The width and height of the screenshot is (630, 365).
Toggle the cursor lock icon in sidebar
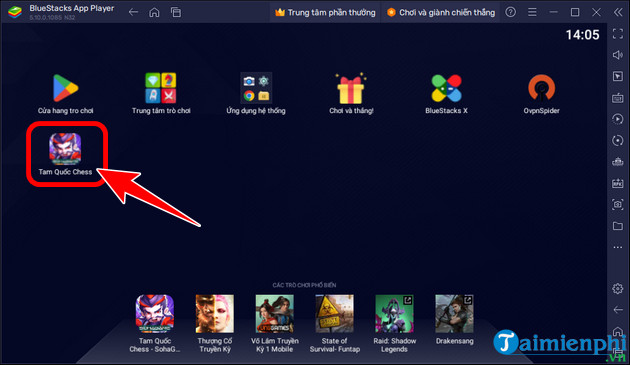[x=618, y=76]
